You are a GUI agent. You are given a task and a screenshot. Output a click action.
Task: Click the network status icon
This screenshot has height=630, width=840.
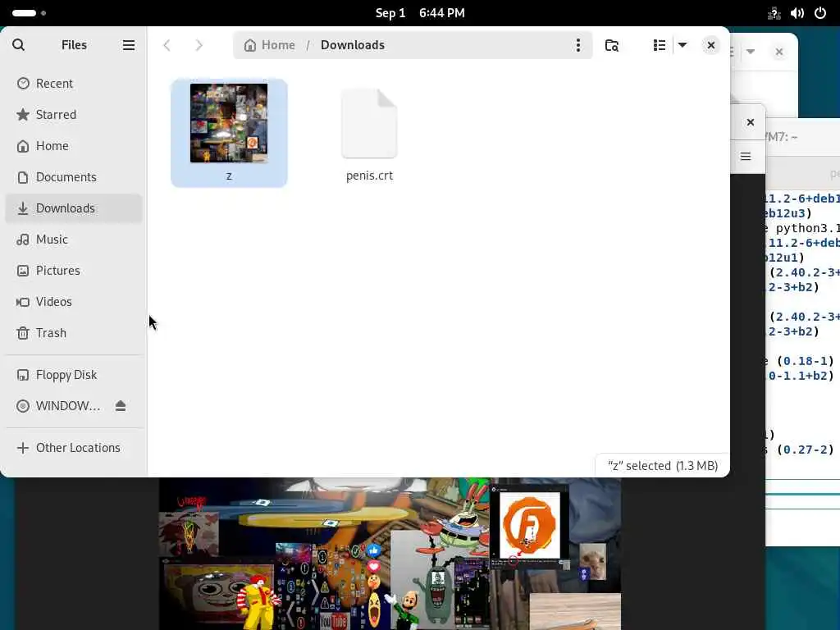(774, 13)
